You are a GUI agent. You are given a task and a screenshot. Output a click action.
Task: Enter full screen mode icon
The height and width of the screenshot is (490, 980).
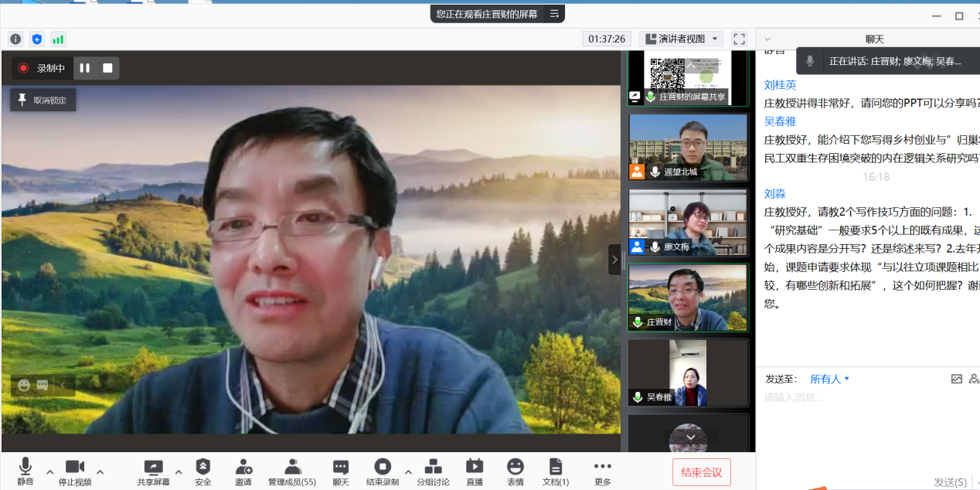tap(739, 39)
